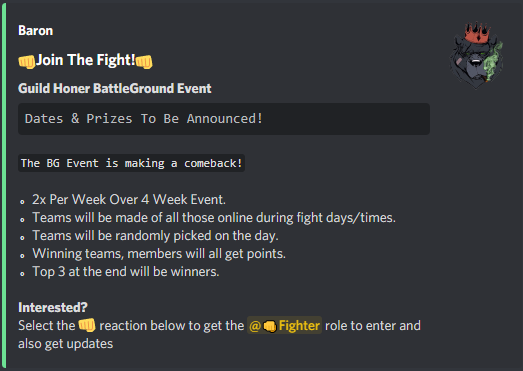Click the BG Event comeback inline code
Viewport: 523px width, 371px height.
(131, 163)
